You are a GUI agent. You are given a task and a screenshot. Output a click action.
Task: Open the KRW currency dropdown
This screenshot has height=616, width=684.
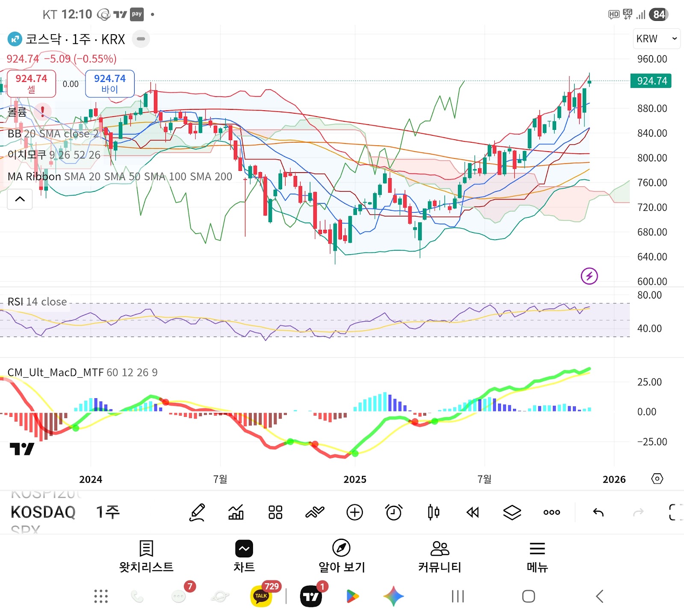pyautogui.click(x=656, y=39)
